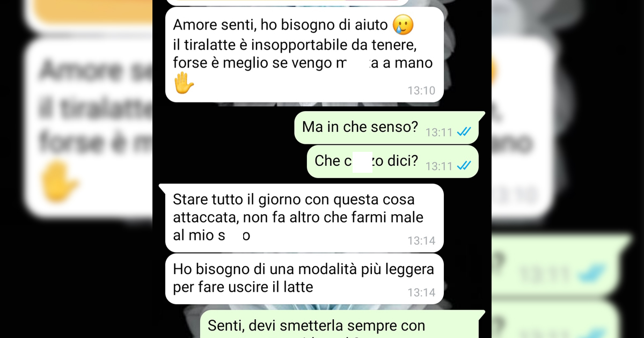
Task: Tap read ticks on 'Ma in che senso?'
Action: coord(464,132)
